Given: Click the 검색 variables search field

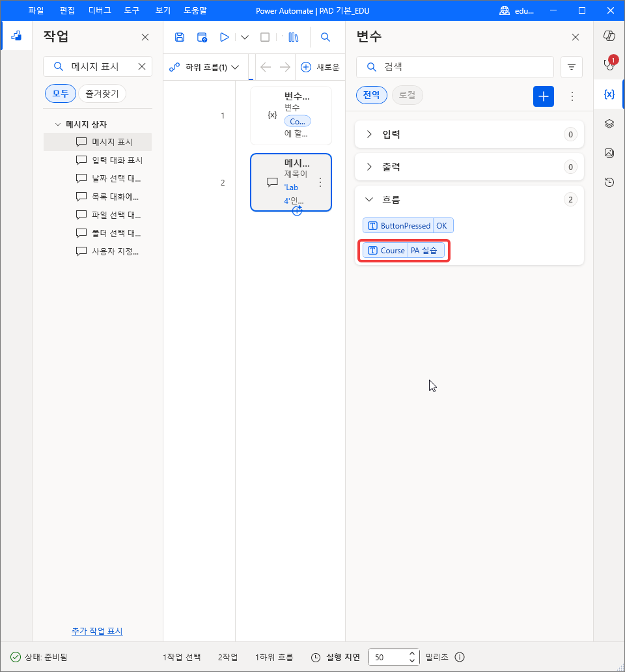Looking at the screenshot, I should pyautogui.click(x=455, y=67).
